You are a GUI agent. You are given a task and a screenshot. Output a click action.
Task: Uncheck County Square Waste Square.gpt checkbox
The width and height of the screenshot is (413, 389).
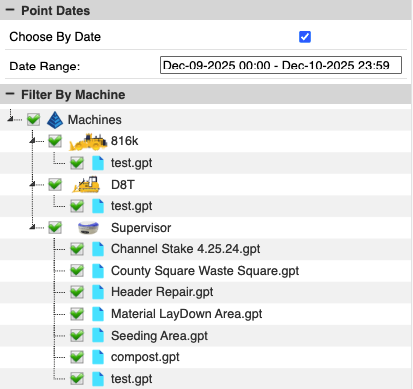click(x=77, y=270)
